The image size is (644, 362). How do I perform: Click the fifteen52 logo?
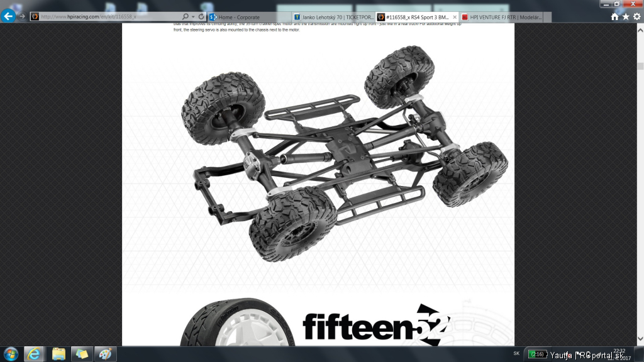377,326
